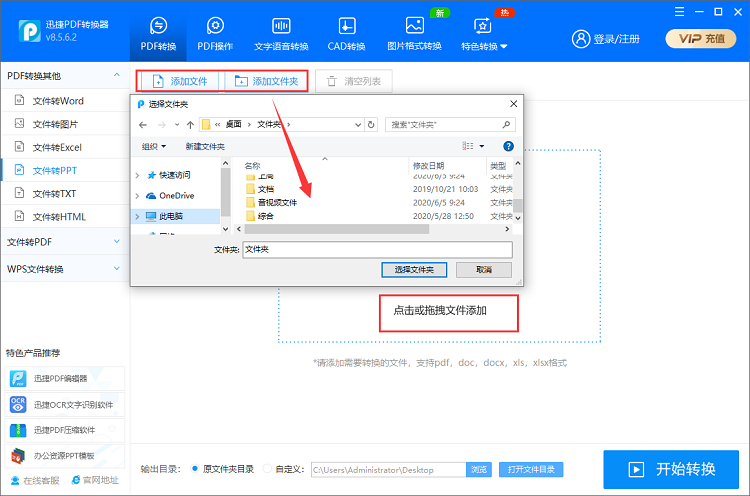The image size is (750, 496).
Task: Click the 选择文件夹 button
Action: (x=414, y=270)
